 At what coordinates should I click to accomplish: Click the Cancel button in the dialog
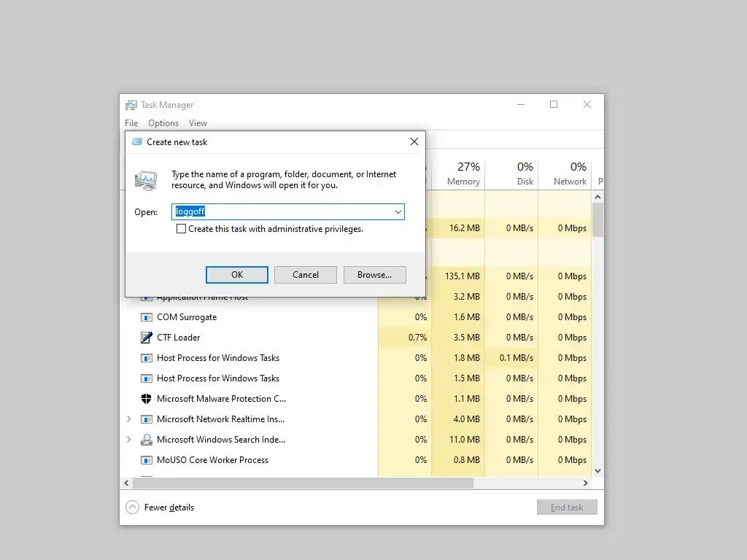306,275
